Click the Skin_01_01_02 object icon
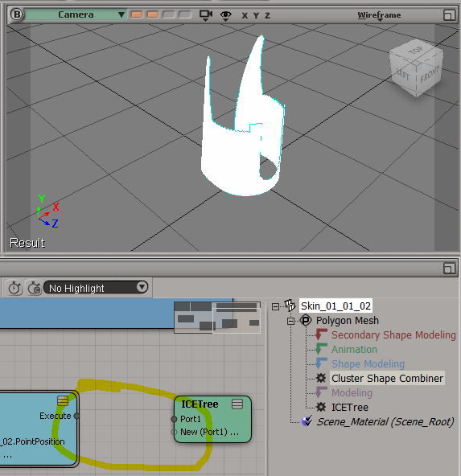 click(290, 306)
